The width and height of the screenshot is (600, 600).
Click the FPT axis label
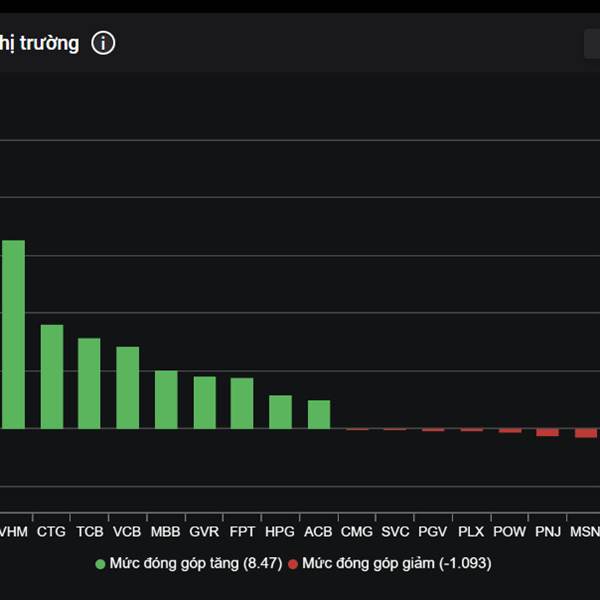pyautogui.click(x=242, y=532)
